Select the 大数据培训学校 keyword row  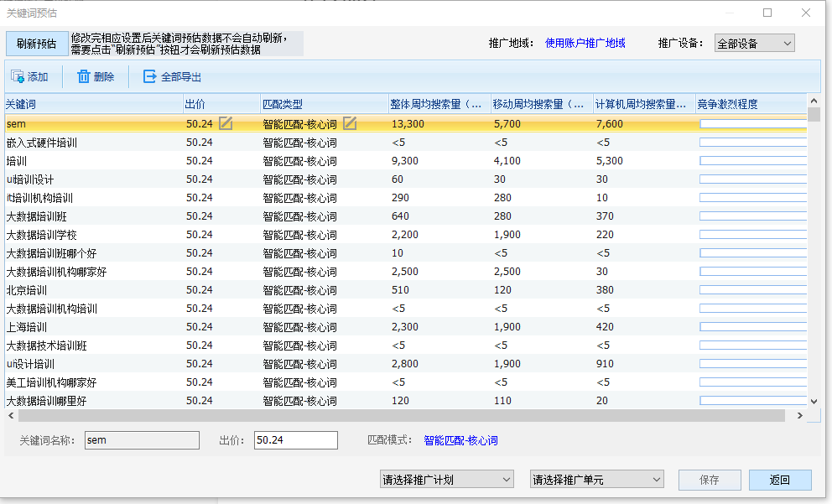coord(42,235)
